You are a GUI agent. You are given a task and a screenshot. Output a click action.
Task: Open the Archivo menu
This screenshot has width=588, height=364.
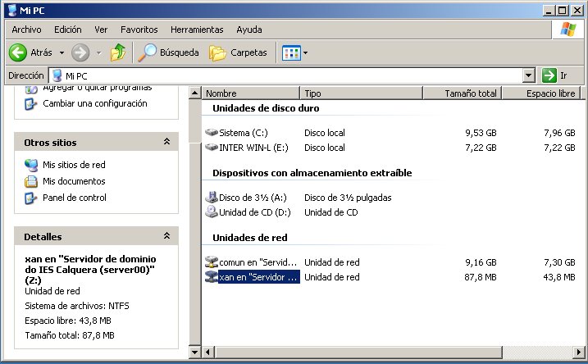pyautogui.click(x=26, y=30)
